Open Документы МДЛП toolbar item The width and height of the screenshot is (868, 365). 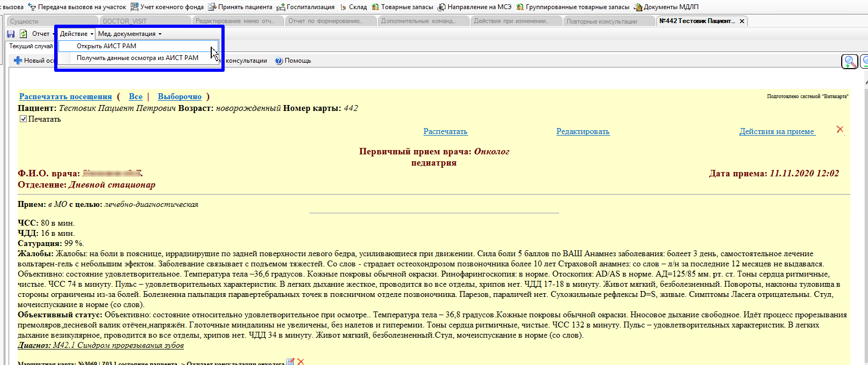point(666,7)
